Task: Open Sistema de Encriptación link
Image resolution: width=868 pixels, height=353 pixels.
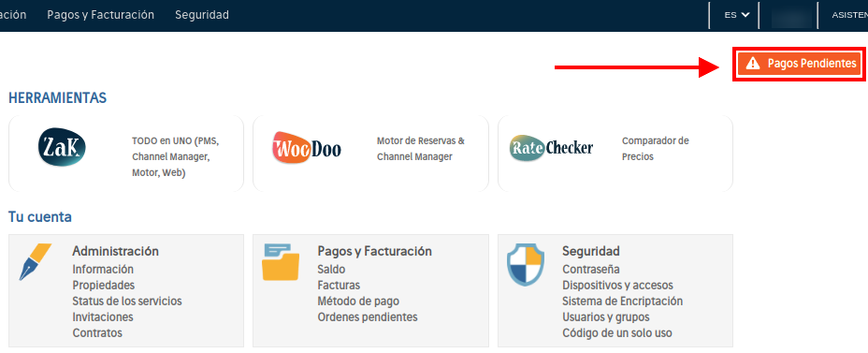Action: click(x=623, y=301)
